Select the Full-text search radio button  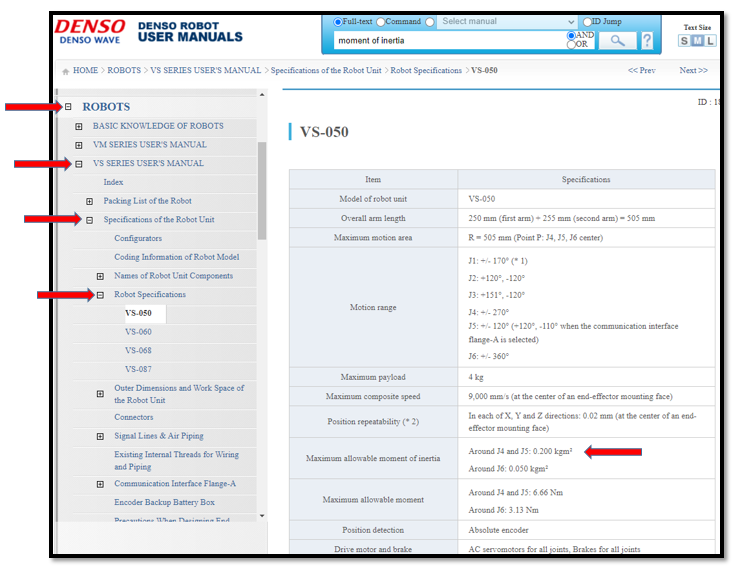click(337, 22)
